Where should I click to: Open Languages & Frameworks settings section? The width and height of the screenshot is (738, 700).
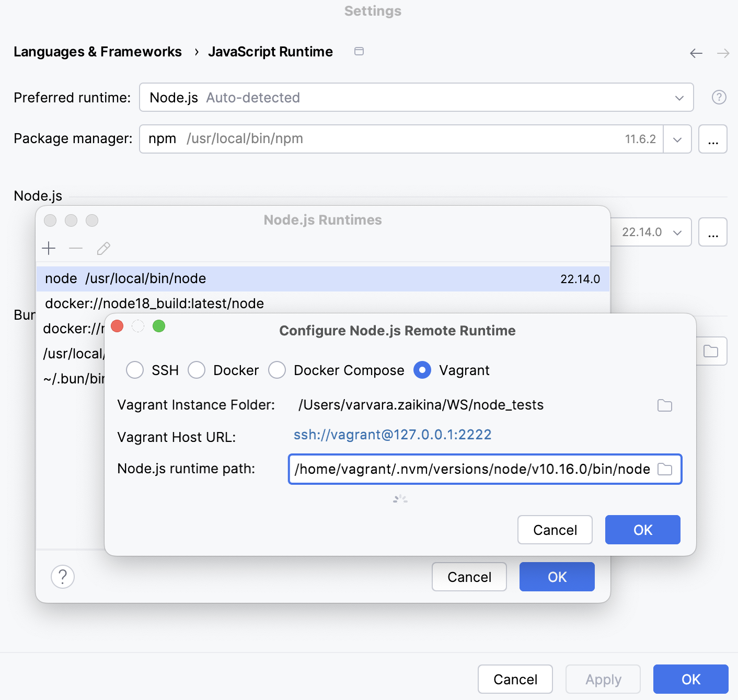point(98,51)
